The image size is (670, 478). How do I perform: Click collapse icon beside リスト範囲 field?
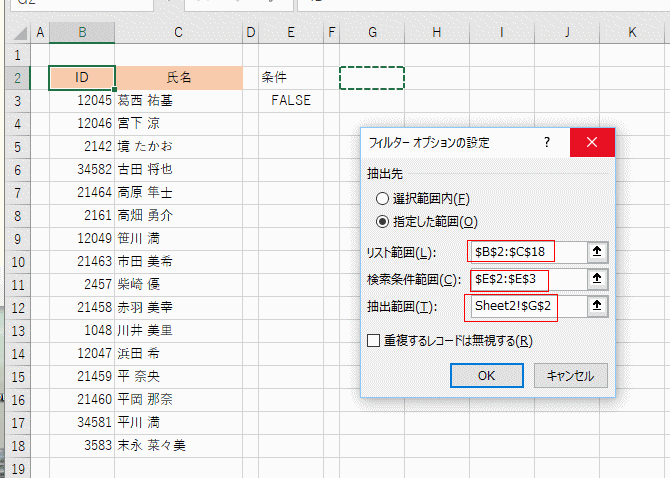[x=597, y=251]
